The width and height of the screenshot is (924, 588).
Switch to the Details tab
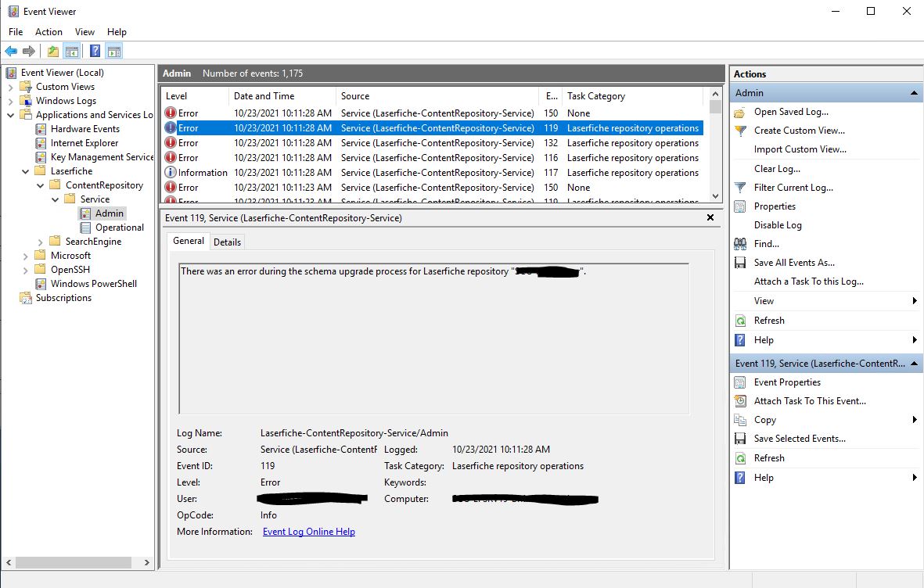coord(227,242)
